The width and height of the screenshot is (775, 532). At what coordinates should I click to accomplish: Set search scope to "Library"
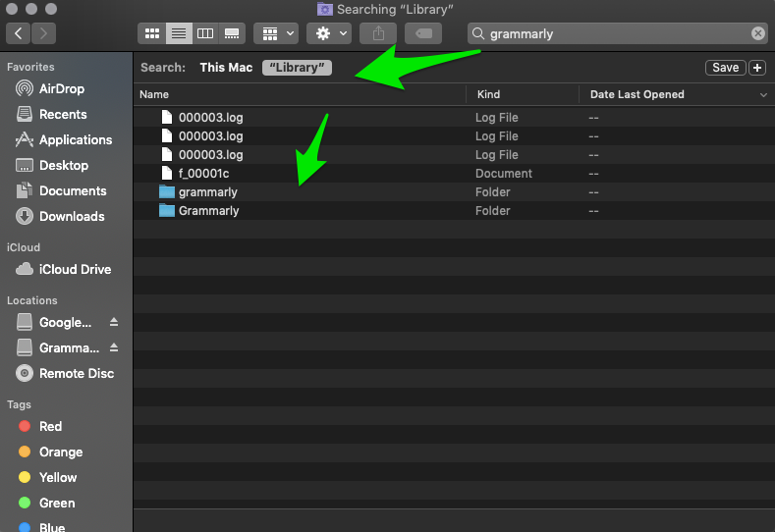[x=297, y=68]
